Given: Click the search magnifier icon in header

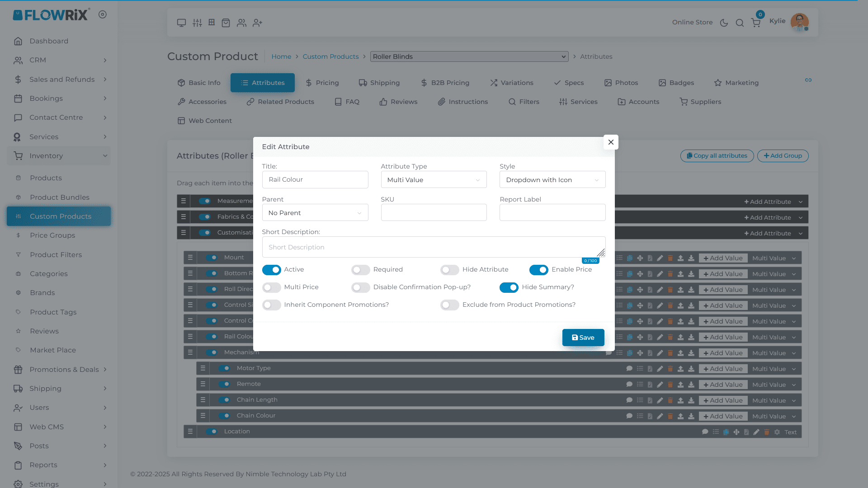Looking at the screenshot, I should click(x=740, y=23).
